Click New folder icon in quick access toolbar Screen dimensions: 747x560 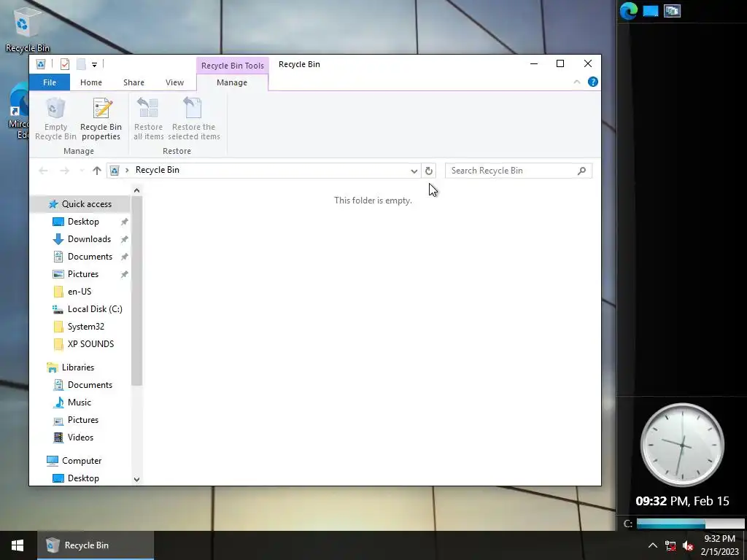81,64
